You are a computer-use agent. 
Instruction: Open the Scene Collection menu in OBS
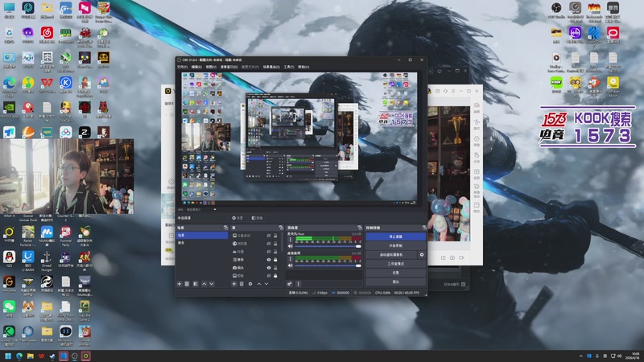pyautogui.click(x=271, y=67)
